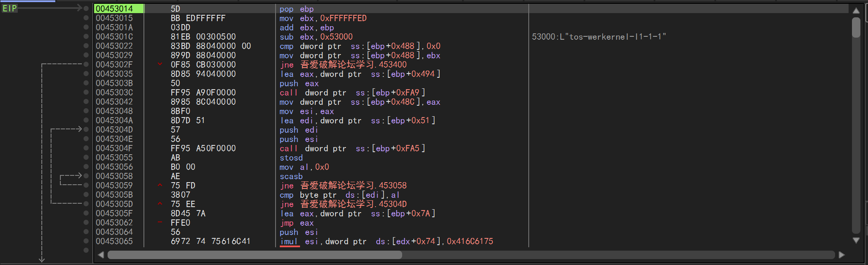Select the tos-werkernel-l1-1-1 comment

pos(598,37)
